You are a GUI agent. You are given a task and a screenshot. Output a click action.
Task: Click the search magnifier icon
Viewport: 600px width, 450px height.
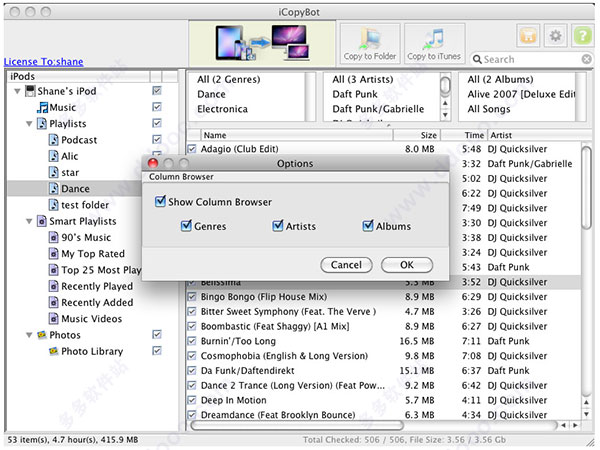click(x=477, y=59)
